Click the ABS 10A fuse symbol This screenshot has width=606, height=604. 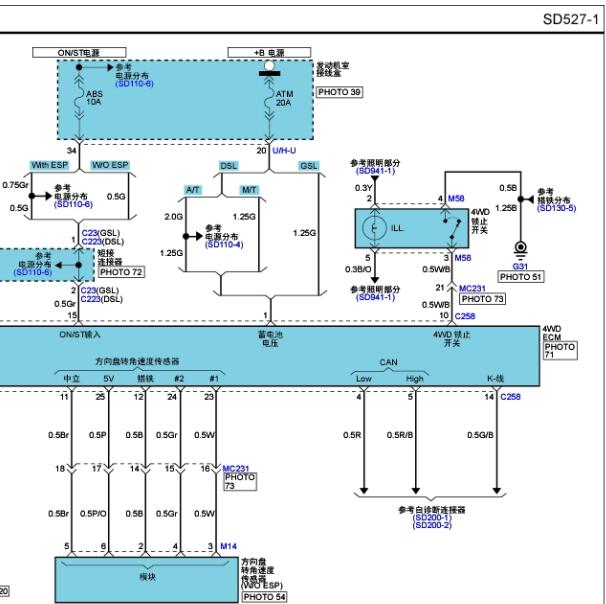coord(80,99)
